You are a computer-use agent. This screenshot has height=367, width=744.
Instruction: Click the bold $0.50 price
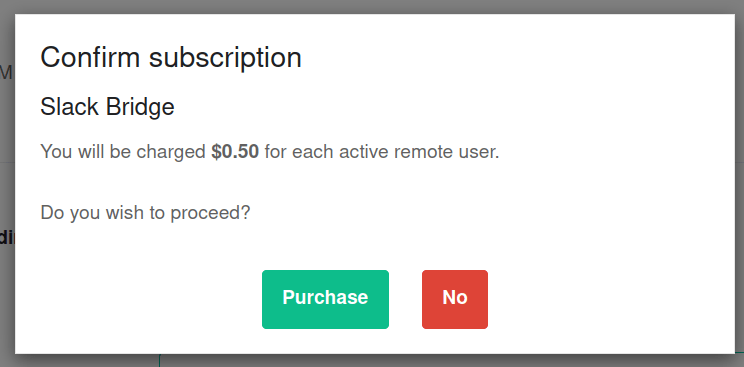coord(235,152)
